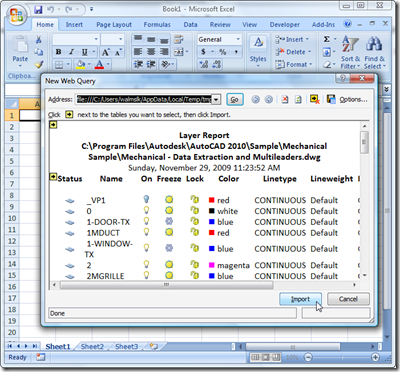Click the Increase Font Size icon
This screenshot has width=400, height=372.
pyautogui.click(x=105, y=52)
